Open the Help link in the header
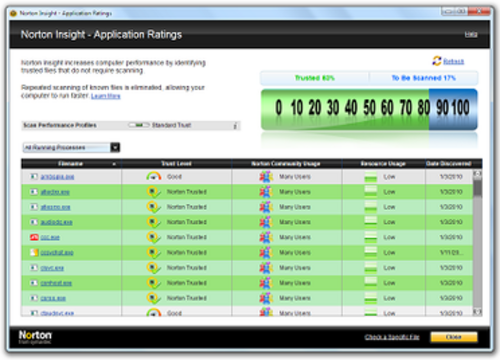The width and height of the screenshot is (500, 360). [x=471, y=35]
